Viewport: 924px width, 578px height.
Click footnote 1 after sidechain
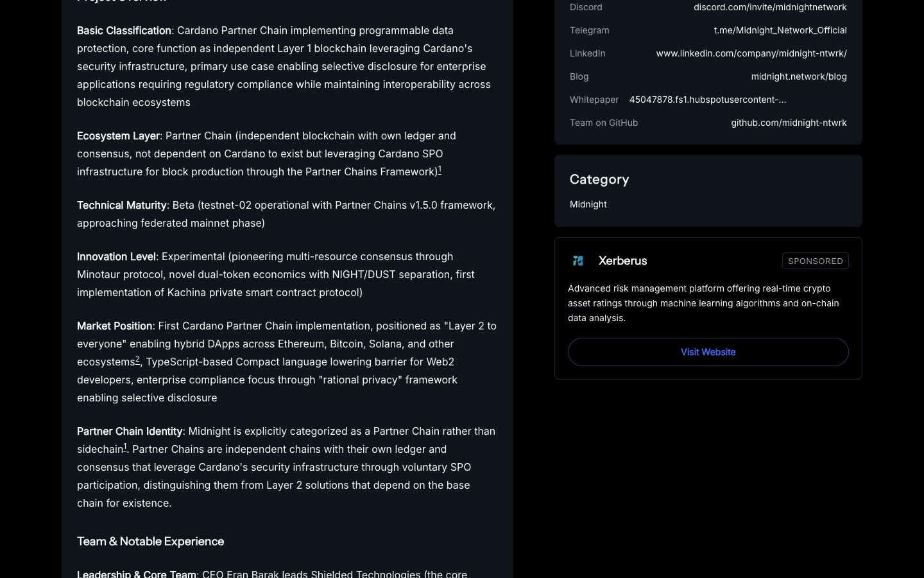click(125, 446)
